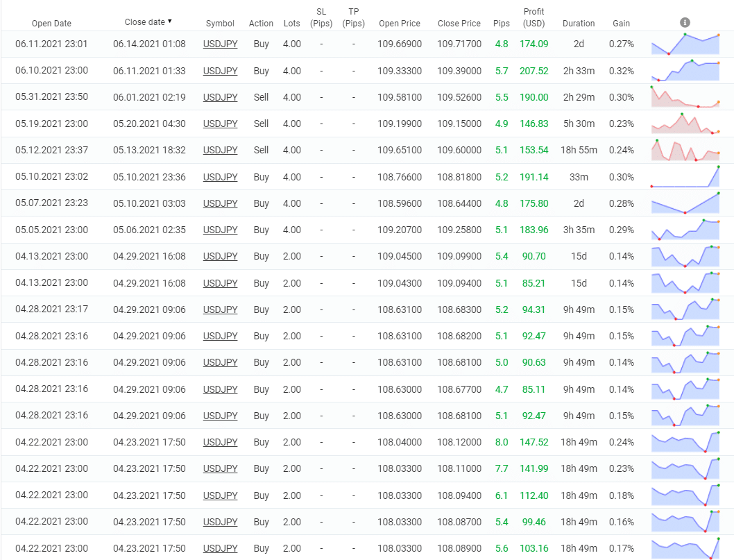
Task: Open USDJPY link for 05.31.2021 23:50 trade
Action: click(220, 97)
